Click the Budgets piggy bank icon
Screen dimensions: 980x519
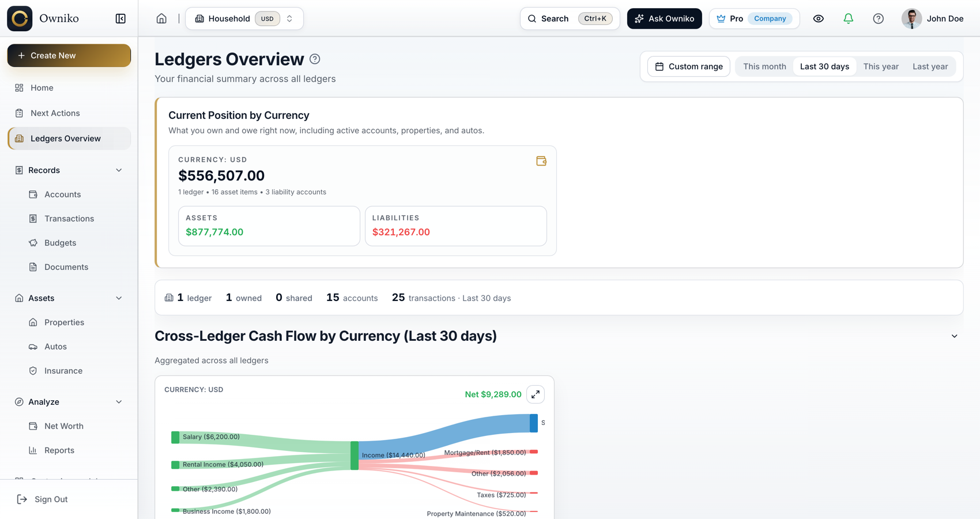[x=33, y=243]
